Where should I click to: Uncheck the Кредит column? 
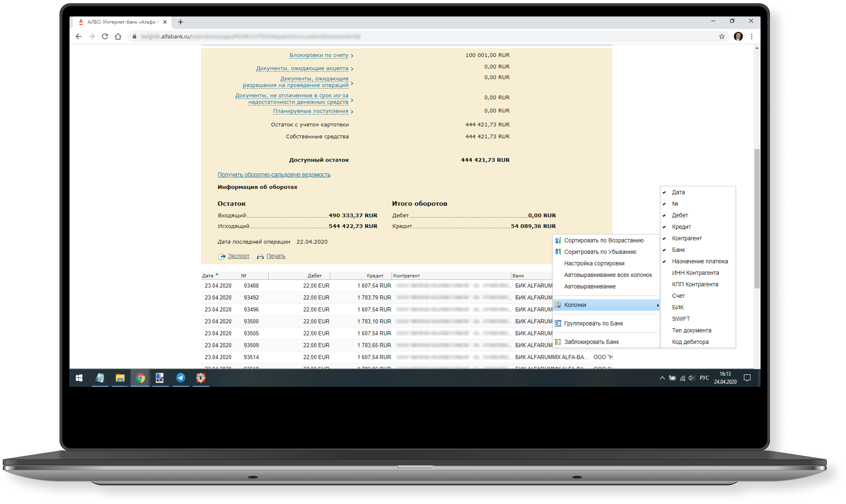(697, 227)
